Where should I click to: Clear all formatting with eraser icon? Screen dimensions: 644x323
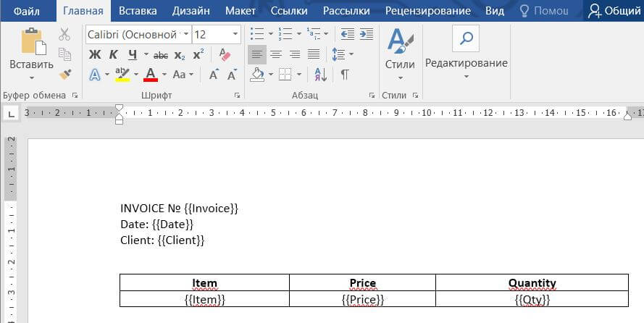[x=225, y=54]
